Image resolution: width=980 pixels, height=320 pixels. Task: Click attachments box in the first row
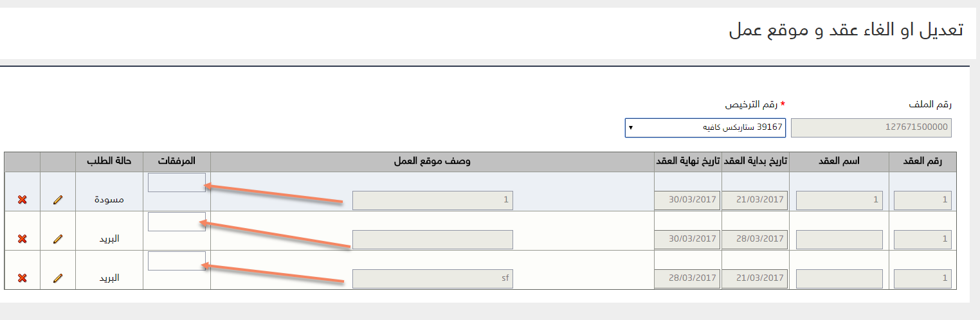pyautogui.click(x=177, y=182)
